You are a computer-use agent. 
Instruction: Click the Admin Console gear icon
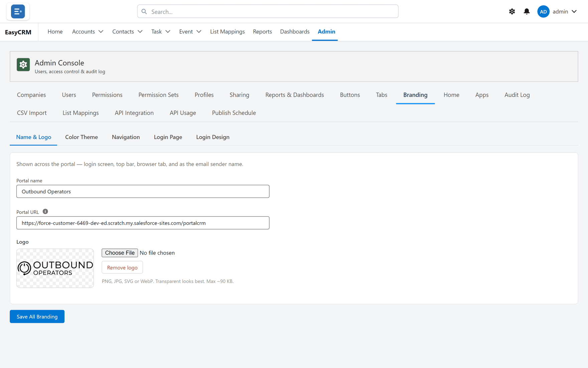(x=23, y=65)
